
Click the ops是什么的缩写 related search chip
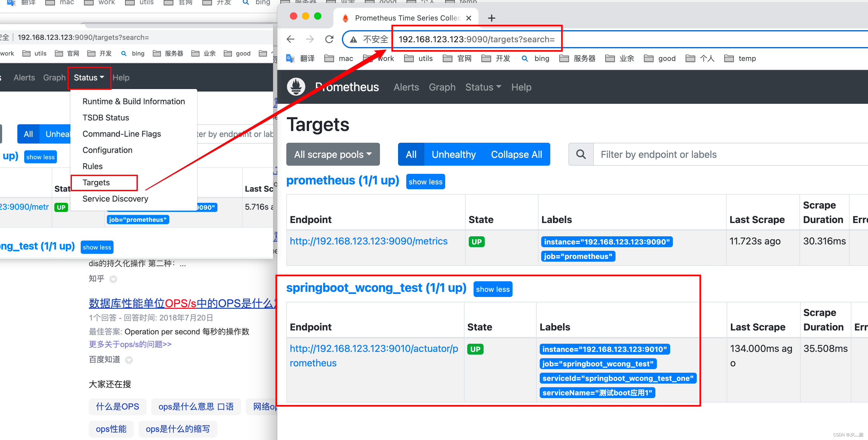click(x=178, y=429)
